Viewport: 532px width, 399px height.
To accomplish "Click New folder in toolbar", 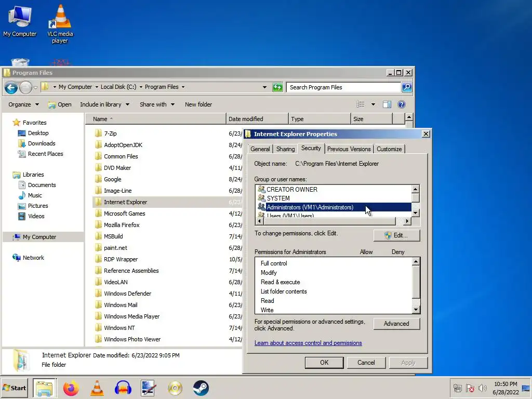I will click(x=198, y=104).
